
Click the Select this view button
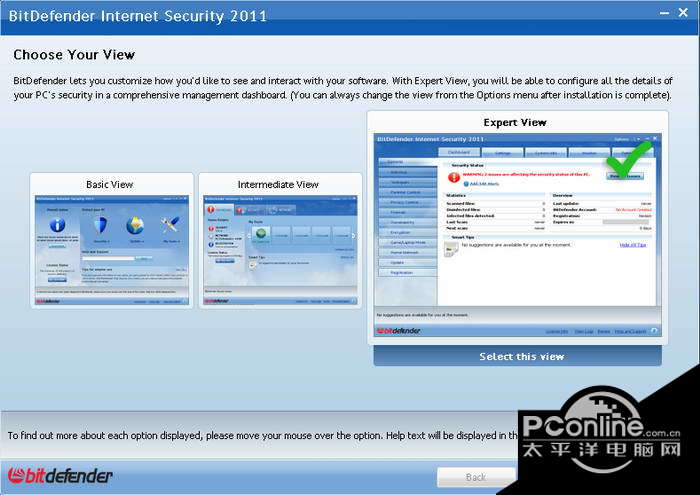[x=517, y=356]
